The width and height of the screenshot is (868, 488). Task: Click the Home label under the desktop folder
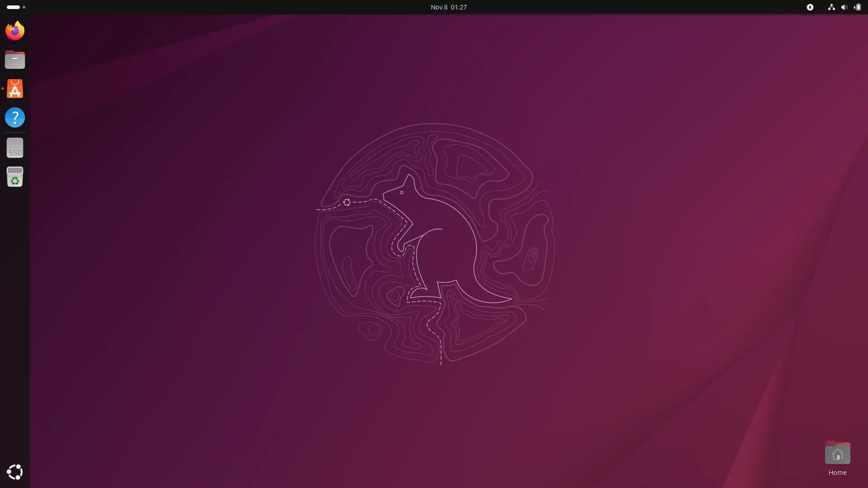point(837,473)
